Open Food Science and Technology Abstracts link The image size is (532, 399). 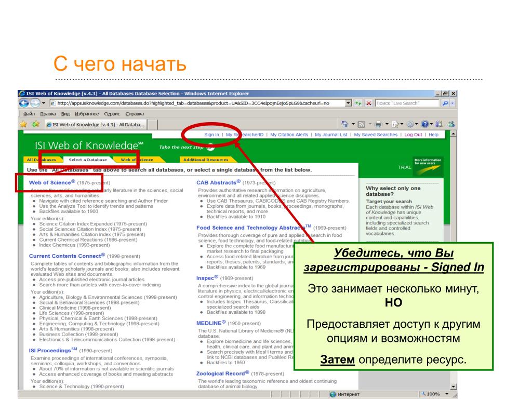point(254,228)
